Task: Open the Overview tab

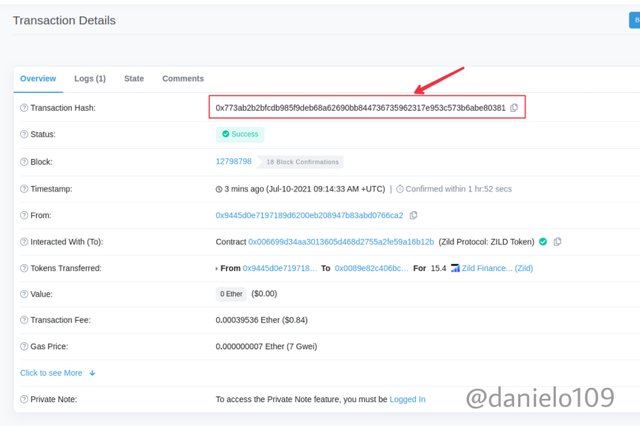Action: pyautogui.click(x=38, y=78)
